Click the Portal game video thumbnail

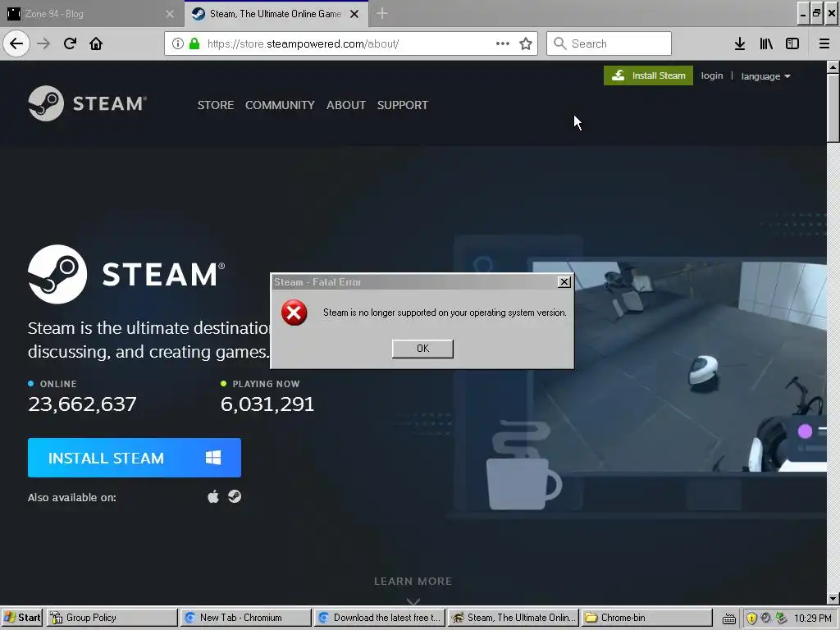(x=679, y=367)
